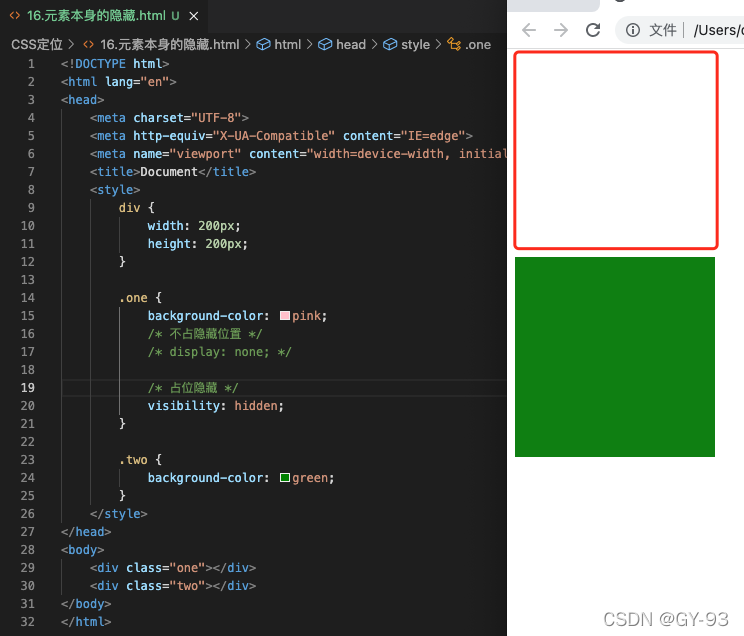
Task: Click the closing </head> tag
Action: [86, 532]
